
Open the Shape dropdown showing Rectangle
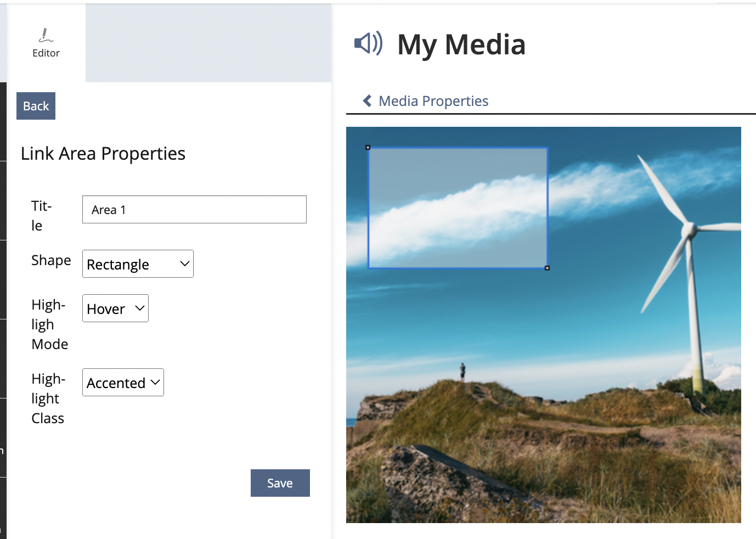coord(138,264)
